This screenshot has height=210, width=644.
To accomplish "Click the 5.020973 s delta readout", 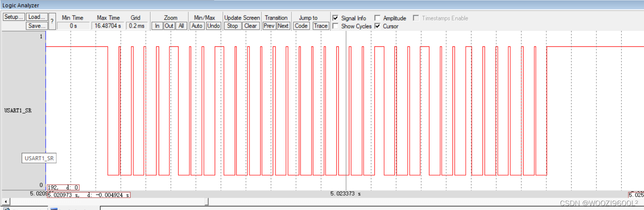I will pyautogui.click(x=89, y=195).
